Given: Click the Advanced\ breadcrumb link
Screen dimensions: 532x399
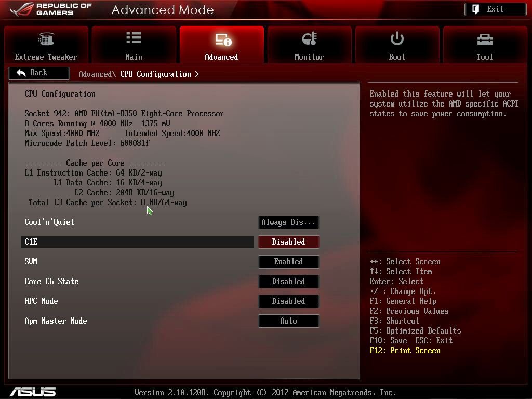Looking at the screenshot, I should [97, 74].
